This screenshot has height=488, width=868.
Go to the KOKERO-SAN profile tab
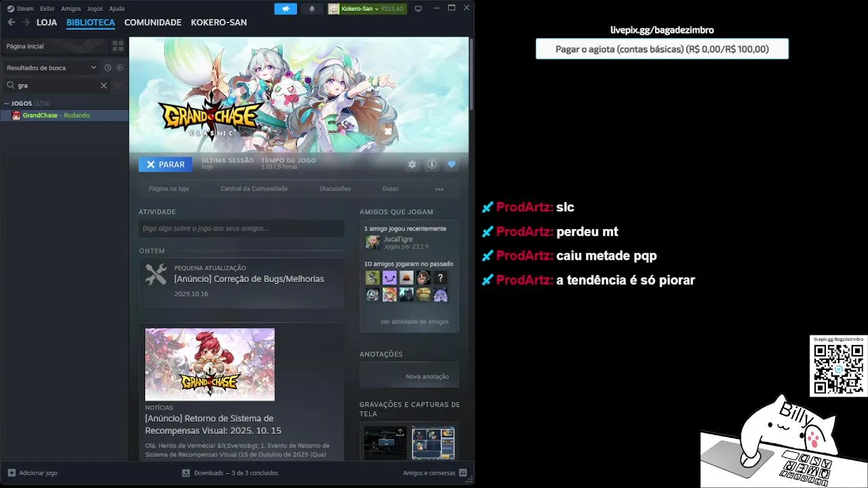[x=218, y=22]
